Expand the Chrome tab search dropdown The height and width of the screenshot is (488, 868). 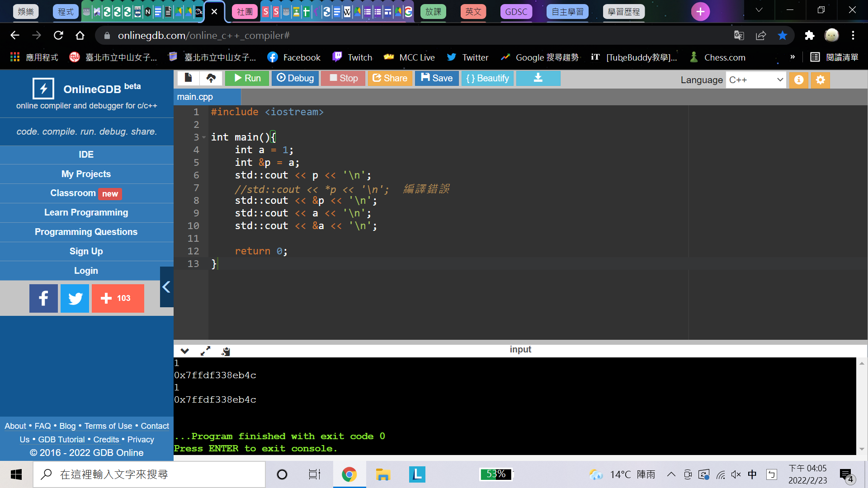tap(759, 10)
